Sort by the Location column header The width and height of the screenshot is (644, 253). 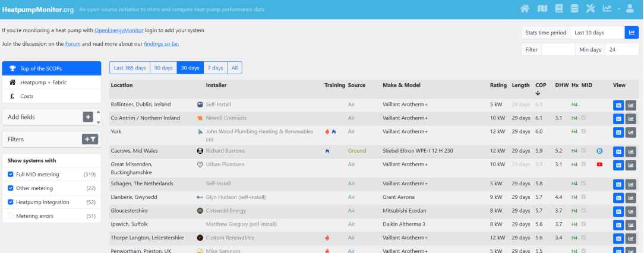[x=122, y=85]
